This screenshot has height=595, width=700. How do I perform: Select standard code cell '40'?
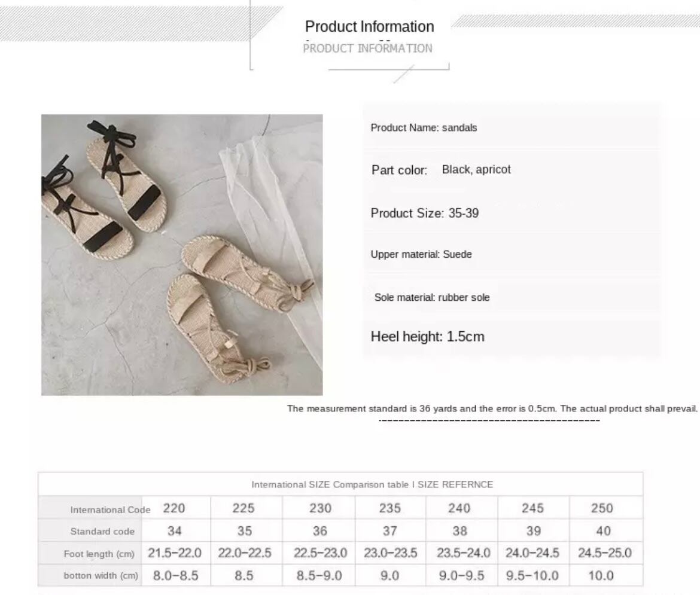click(604, 531)
